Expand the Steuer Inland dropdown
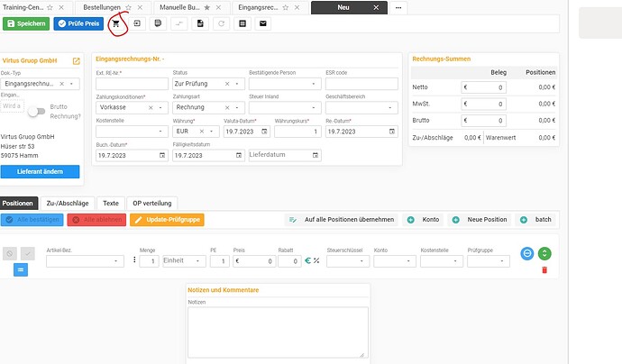This screenshot has width=622, height=364. 314,107
